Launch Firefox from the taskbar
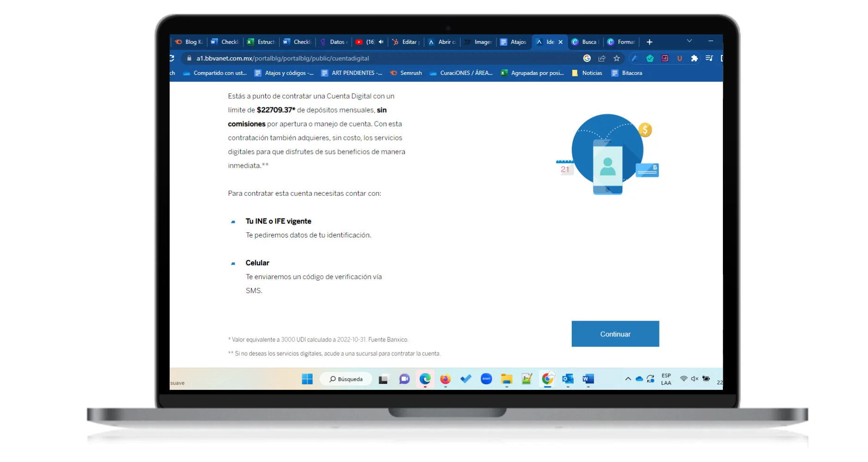Viewport: 868px width, 462px height. click(x=445, y=379)
